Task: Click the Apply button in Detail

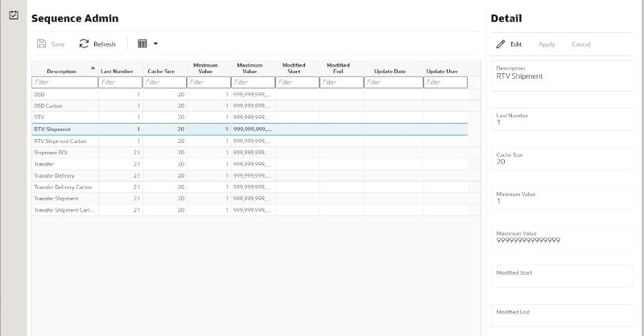Action: pyautogui.click(x=547, y=44)
